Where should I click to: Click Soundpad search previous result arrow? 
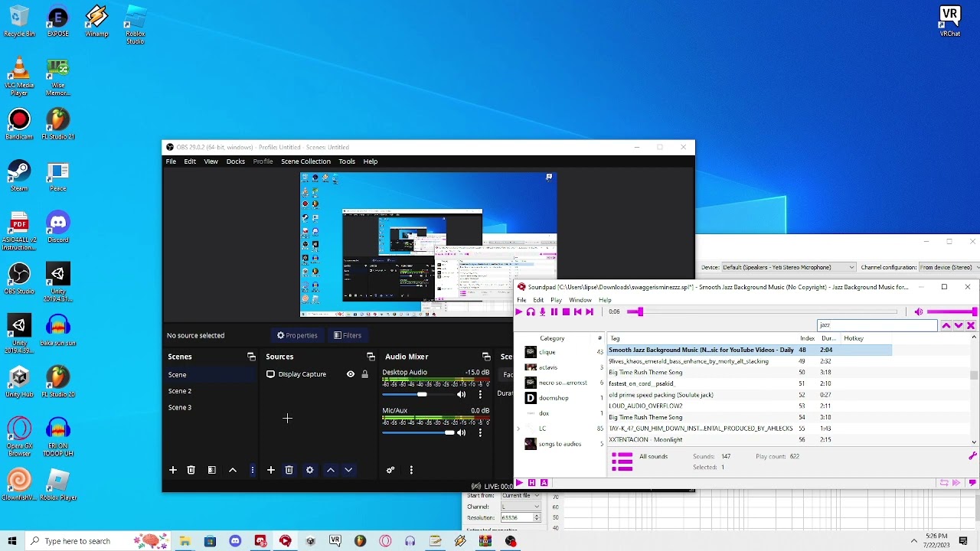pyautogui.click(x=946, y=325)
